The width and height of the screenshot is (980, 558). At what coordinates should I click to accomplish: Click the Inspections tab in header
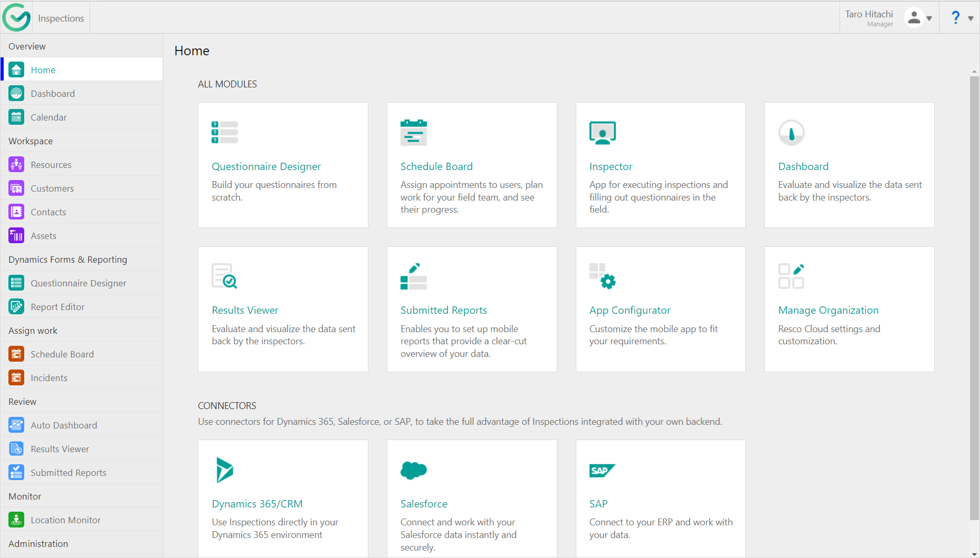coord(61,18)
